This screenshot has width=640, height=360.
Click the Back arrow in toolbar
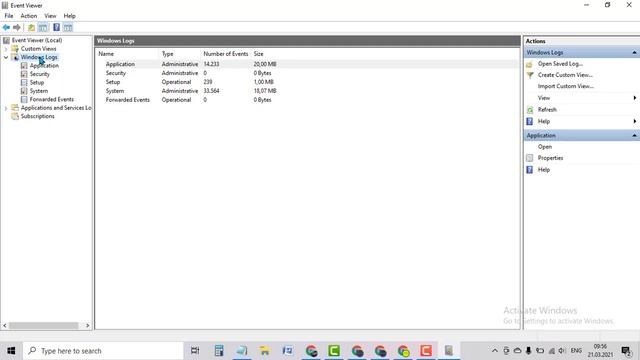pyautogui.click(x=6, y=27)
